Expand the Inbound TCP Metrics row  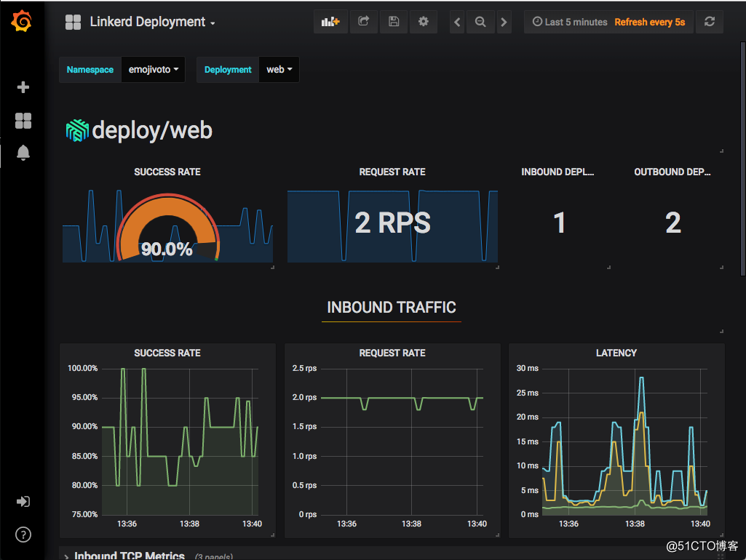[x=130, y=555]
